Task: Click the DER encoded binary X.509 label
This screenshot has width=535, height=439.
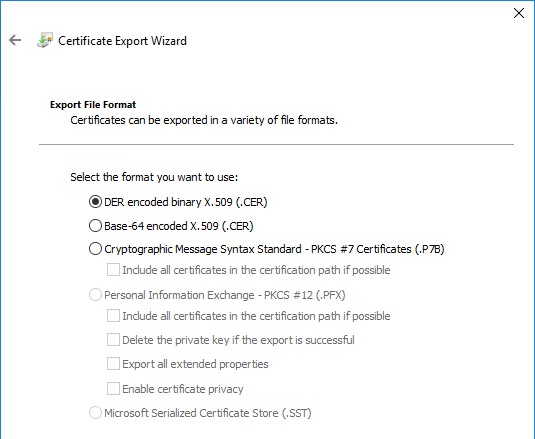Action: click(x=186, y=202)
